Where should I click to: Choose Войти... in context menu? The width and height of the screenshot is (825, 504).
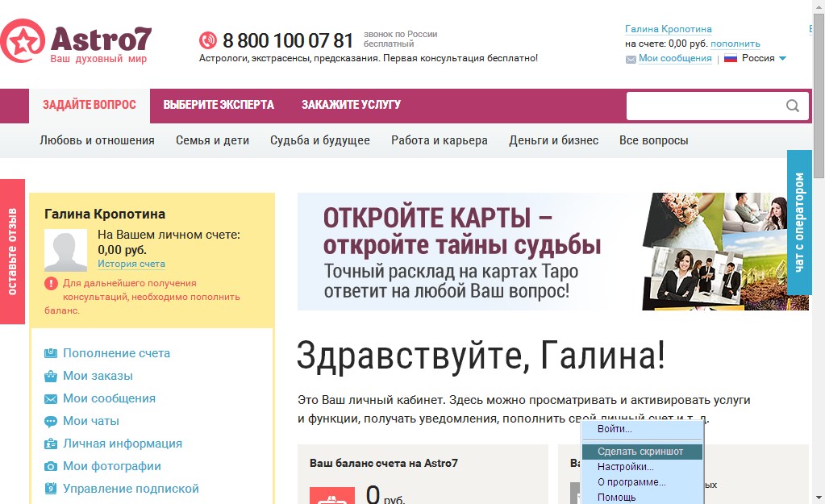(642, 429)
